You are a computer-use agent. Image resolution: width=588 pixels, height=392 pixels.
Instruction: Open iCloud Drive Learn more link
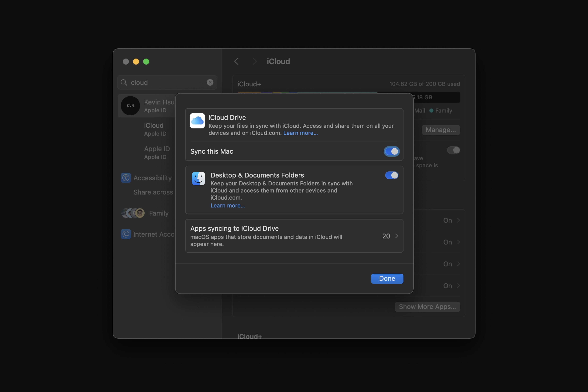tap(300, 133)
